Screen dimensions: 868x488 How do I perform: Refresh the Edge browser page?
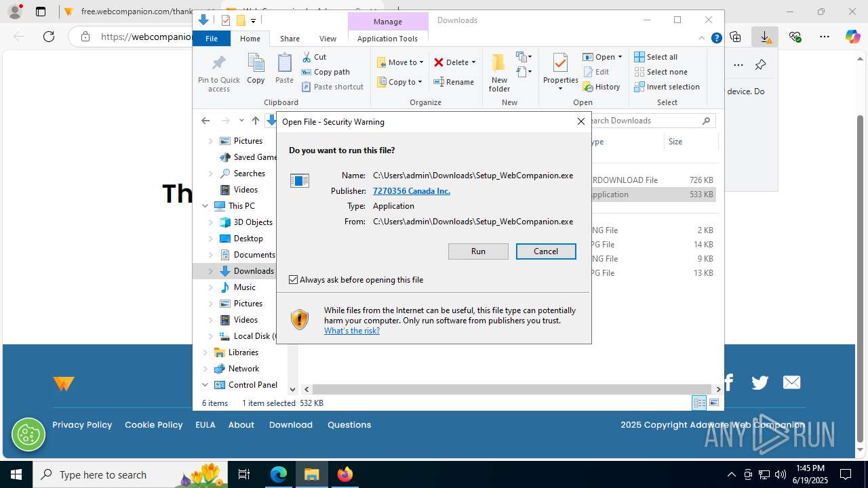coord(49,37)
